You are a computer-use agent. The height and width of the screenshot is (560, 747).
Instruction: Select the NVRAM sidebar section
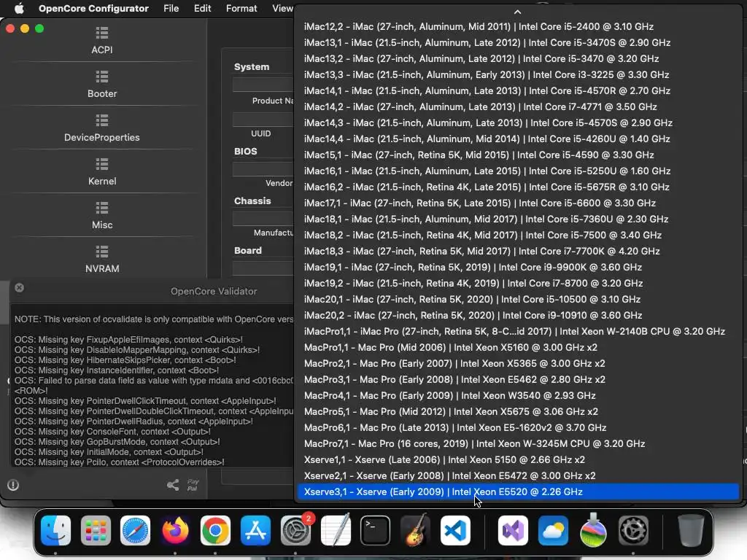(x=102, y=260)
